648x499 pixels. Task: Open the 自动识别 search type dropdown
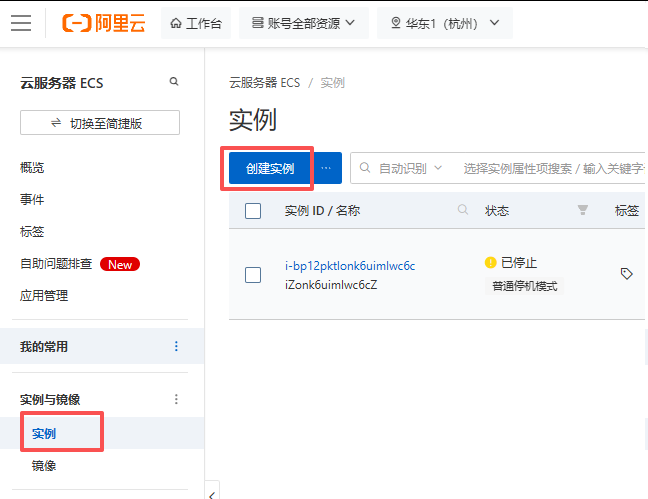click(410, 168)
